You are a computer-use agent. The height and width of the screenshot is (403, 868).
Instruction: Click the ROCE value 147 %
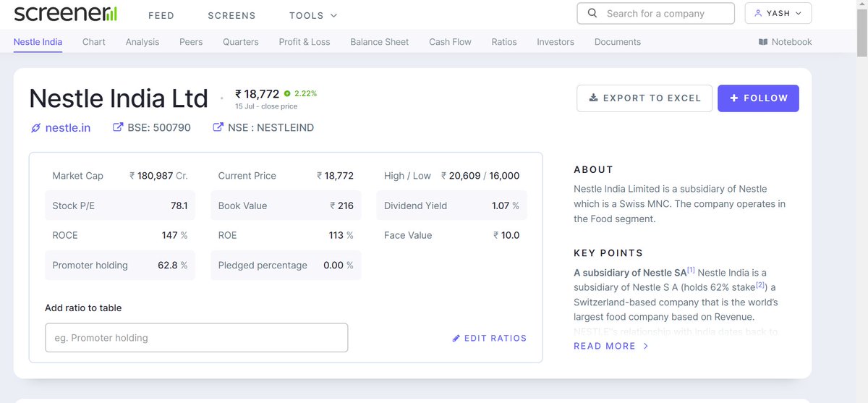coord(174,235)
